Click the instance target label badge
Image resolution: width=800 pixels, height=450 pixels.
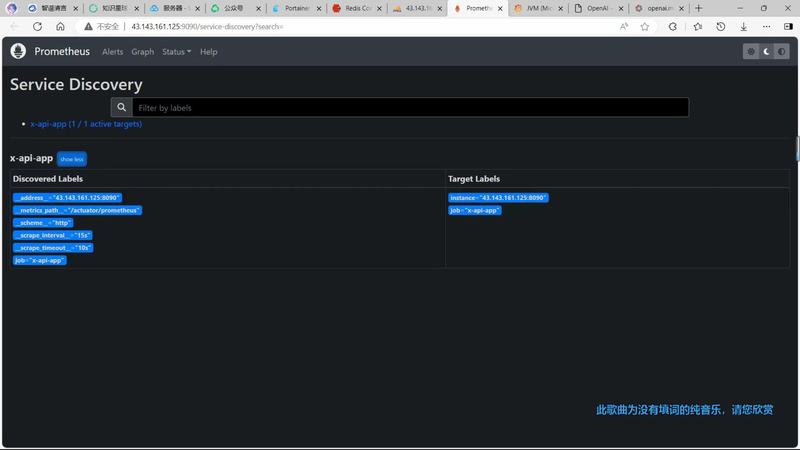pos(498,197)
